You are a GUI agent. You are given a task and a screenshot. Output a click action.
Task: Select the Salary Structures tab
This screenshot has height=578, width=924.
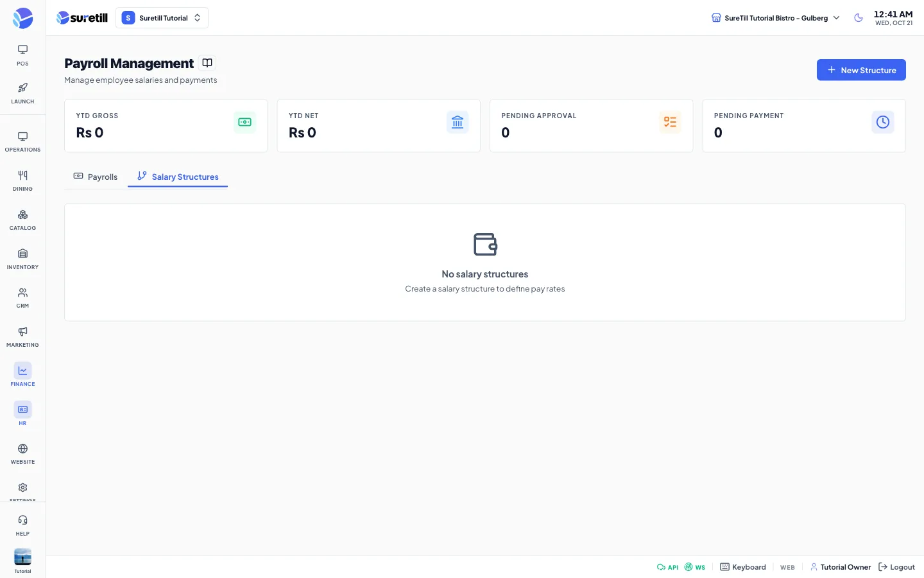pos(178,177)
